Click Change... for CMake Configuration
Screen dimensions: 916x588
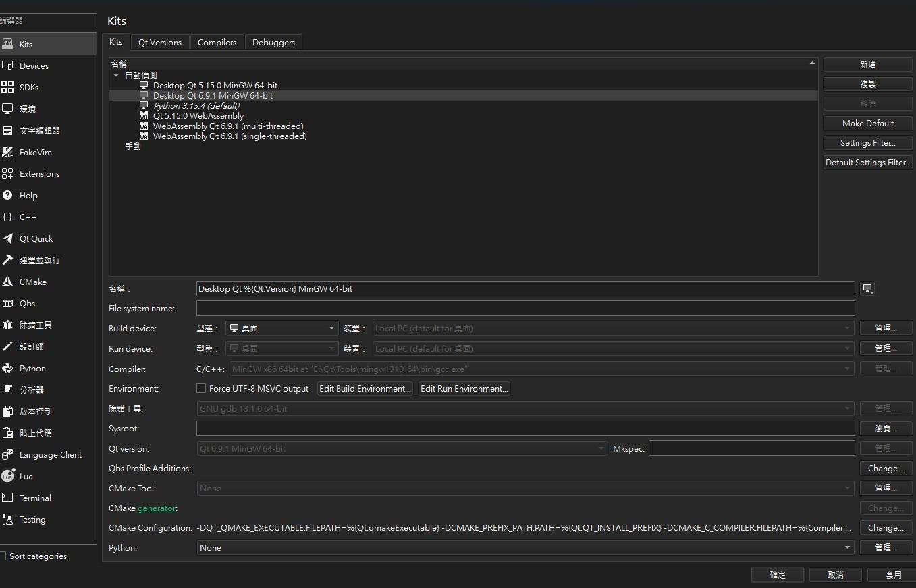[886, 527]
